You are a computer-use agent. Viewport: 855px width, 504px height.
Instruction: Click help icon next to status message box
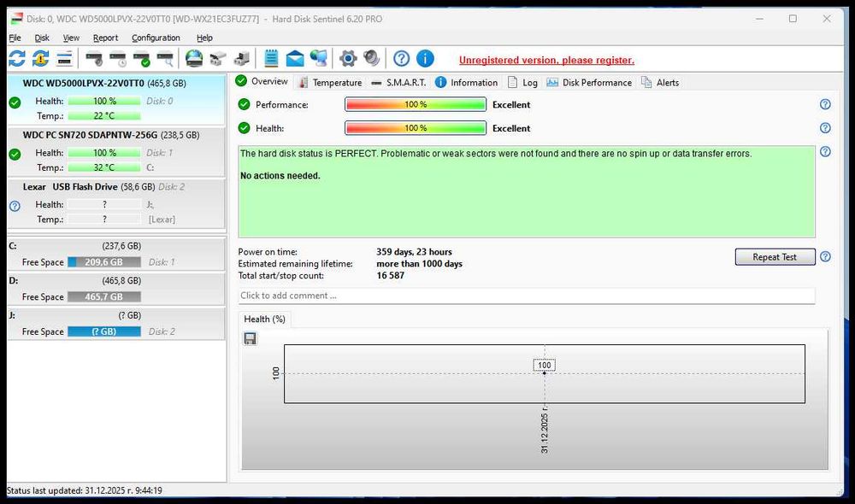click(x=826, y=151)
